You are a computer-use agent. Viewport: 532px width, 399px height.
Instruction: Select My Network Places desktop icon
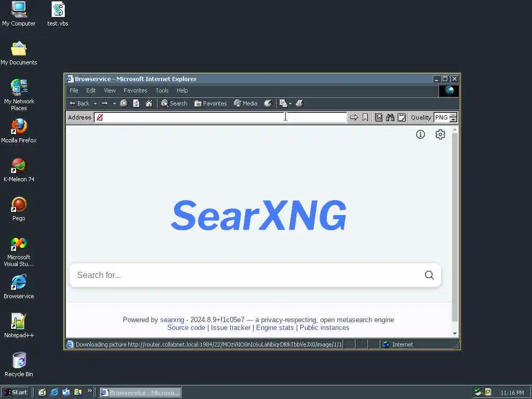pyautogui.click(x=19, y=95)
